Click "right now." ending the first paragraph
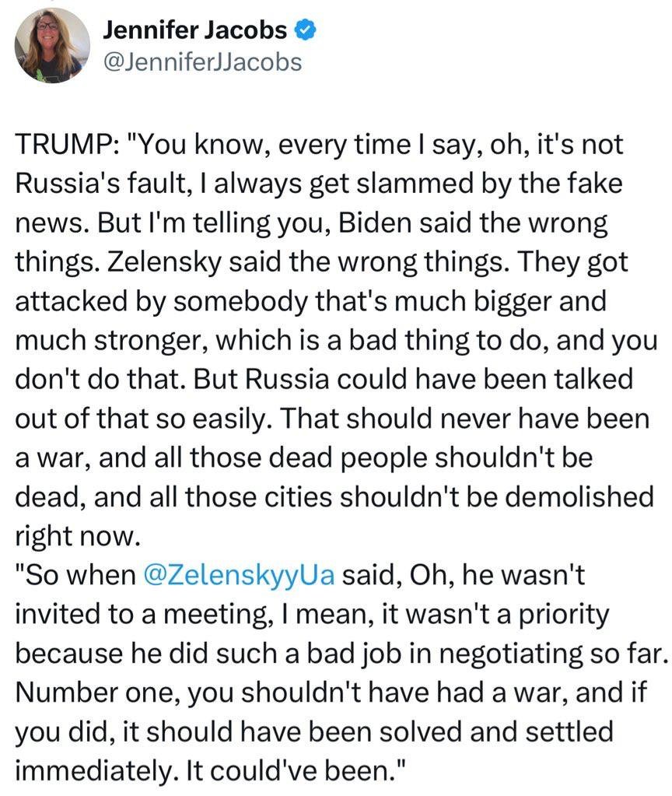 click(x=76, y=536)
